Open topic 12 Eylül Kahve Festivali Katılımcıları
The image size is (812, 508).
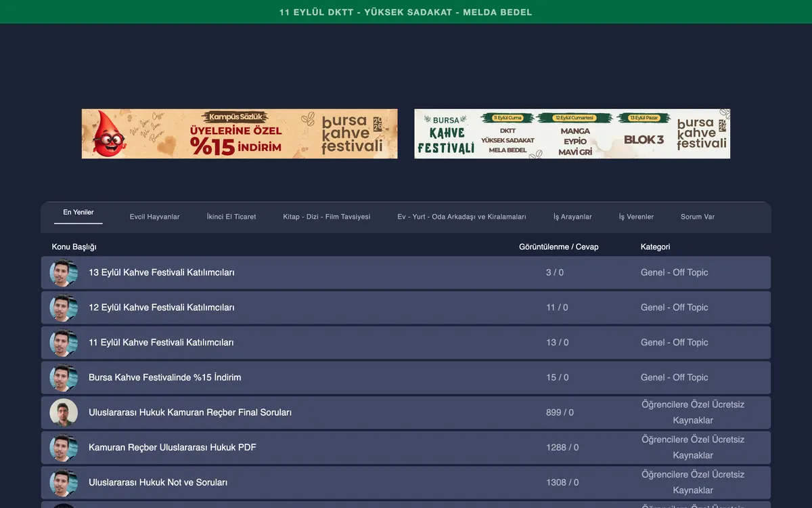point(162,308)
